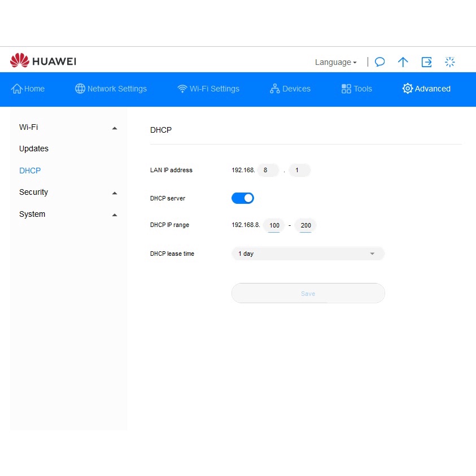Image resolution: width=476 pixels, height=476 pixels.
Task: Expand the Wi-Fi sidebar section
Action: (68, 128)
